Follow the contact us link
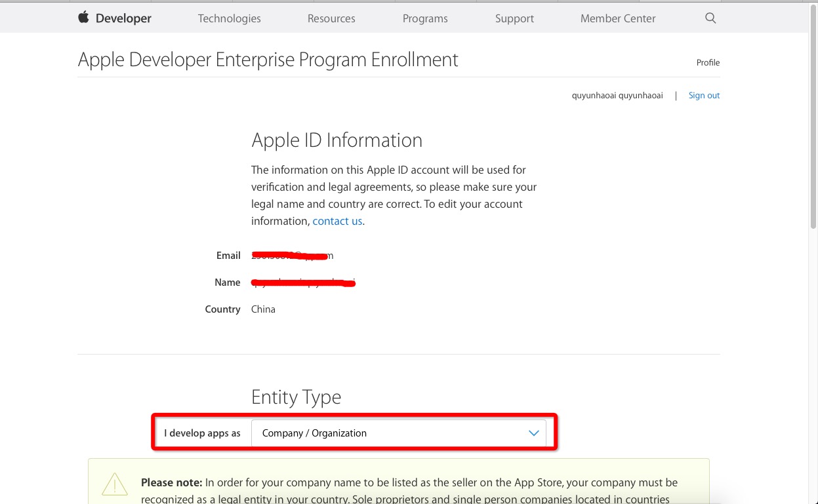The height and width of the screenshot is (504, 818). tap(337, 222)
